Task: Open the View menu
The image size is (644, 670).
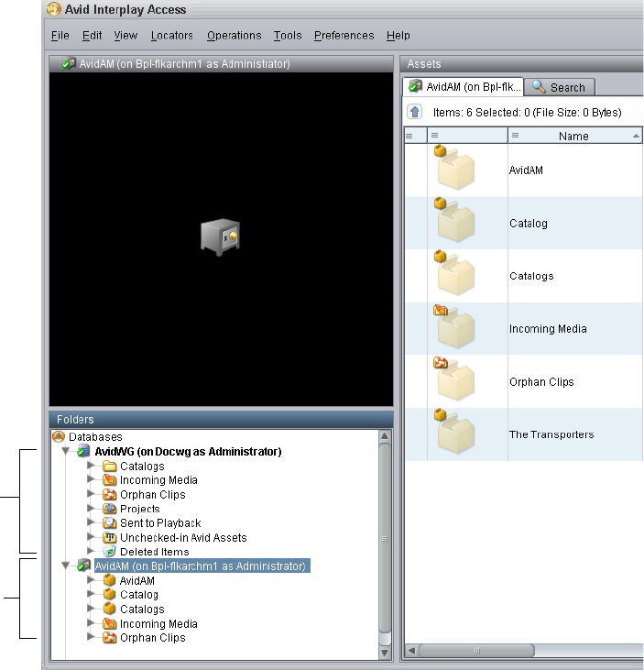Action: coord(126,36)
